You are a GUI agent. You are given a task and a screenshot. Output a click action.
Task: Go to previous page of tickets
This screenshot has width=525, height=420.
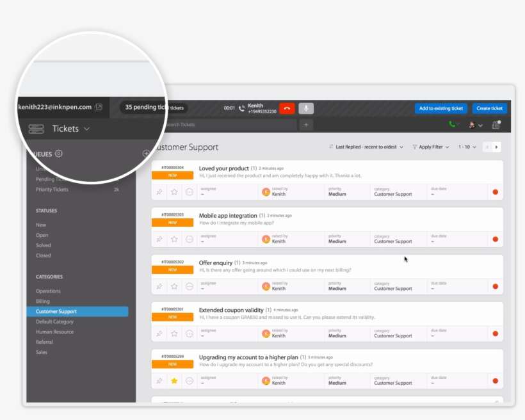pyautogui.click(x=487, y=147)
